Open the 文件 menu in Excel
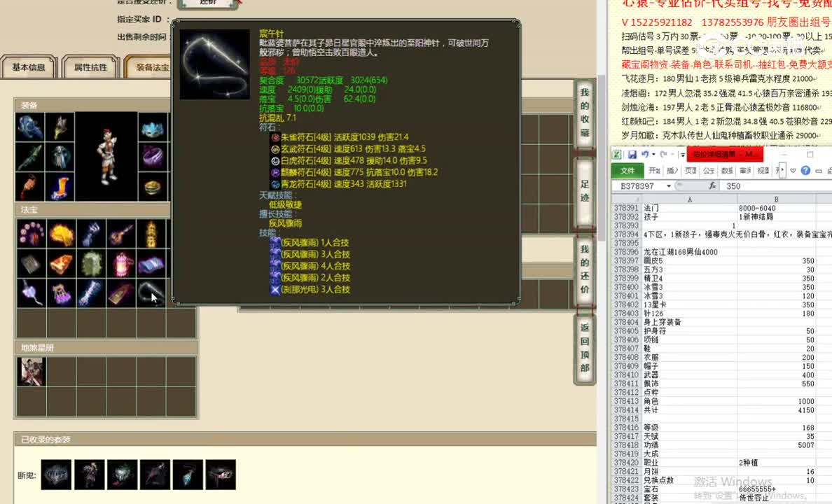The height and width of the screenshot is (504, 832). tap(628, 170)
